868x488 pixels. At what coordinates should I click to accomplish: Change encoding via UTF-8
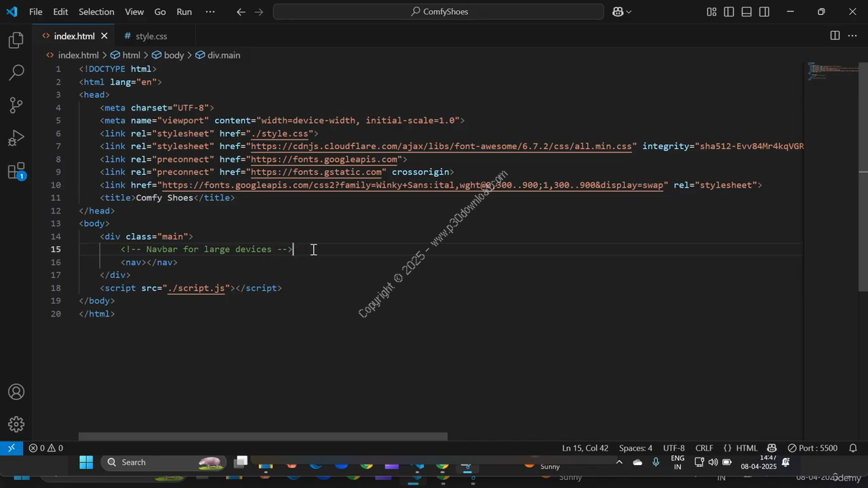(673, 448)
